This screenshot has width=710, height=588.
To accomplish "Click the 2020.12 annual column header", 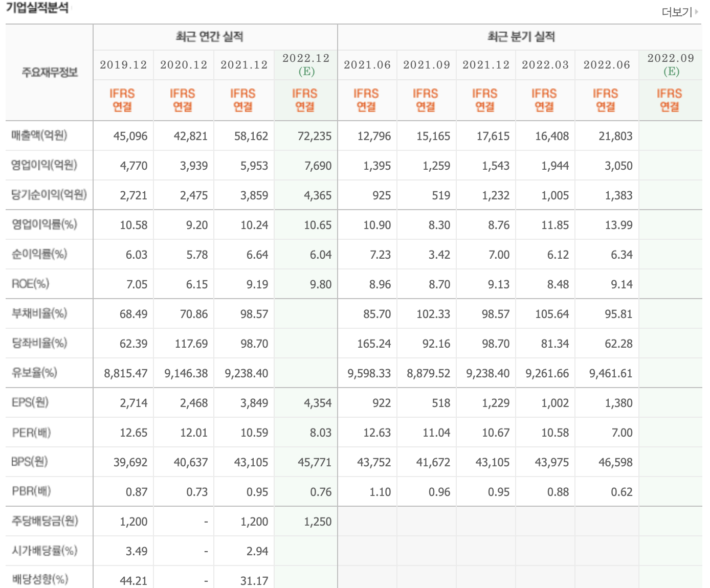I will pyautogui.click(x=184, y=65).
